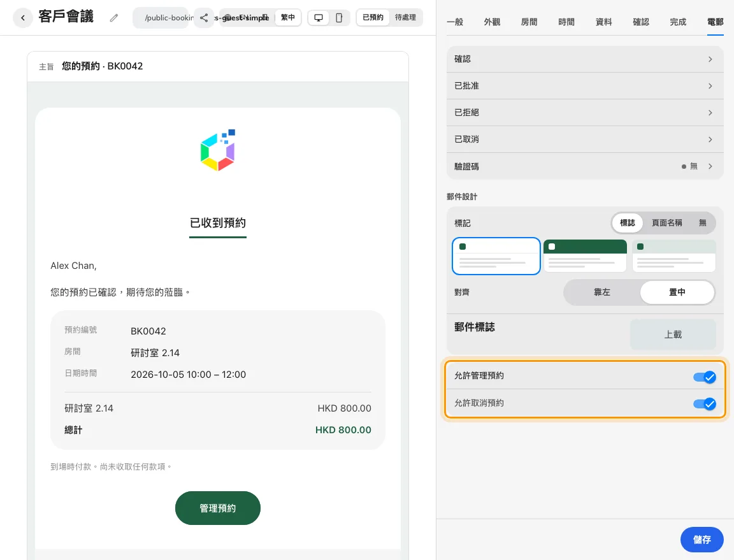The image size is (734, 560).
Task: Choose 標誌 for header mark
Action: tap(627, 223)
